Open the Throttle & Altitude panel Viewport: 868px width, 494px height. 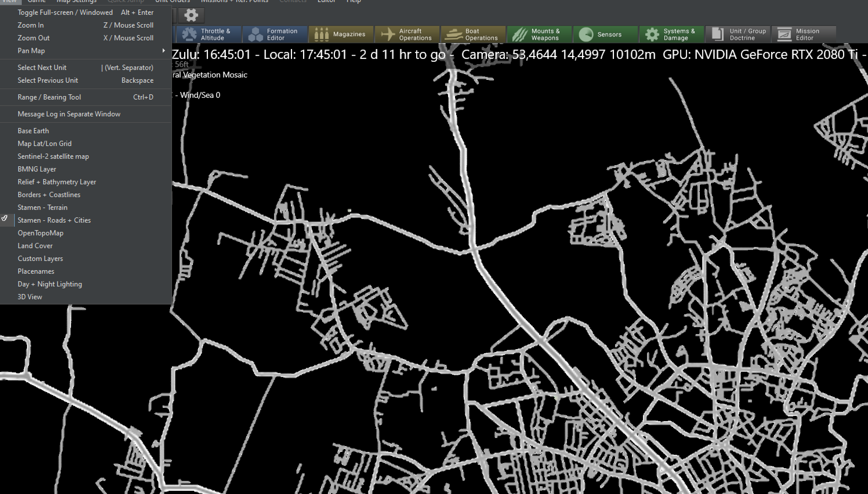click(209, 34)
